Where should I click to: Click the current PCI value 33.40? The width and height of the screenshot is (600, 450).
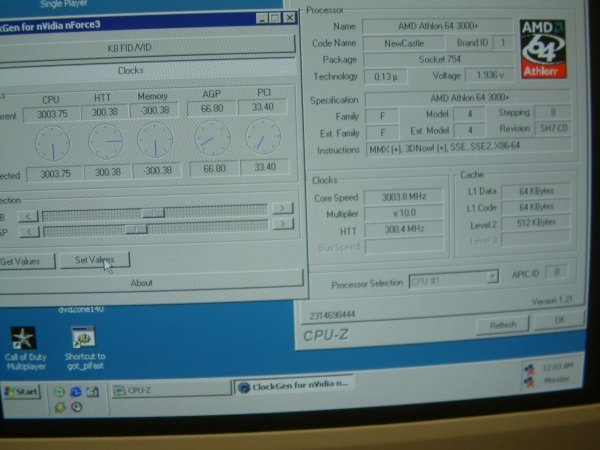coord(262,107)
